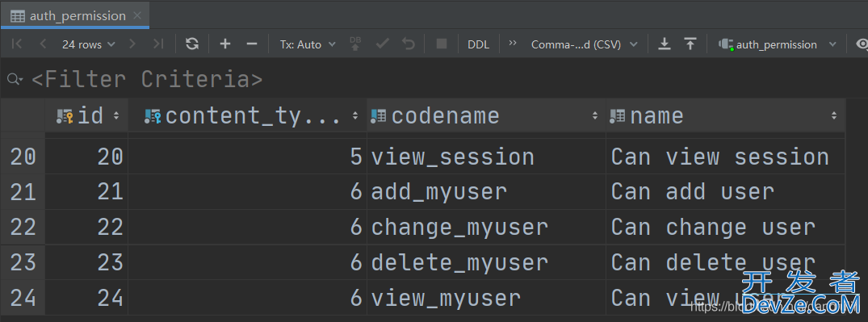This screenshot has width=868, height=322.
Task: Export data with download icon
Action: click(665, 44)
